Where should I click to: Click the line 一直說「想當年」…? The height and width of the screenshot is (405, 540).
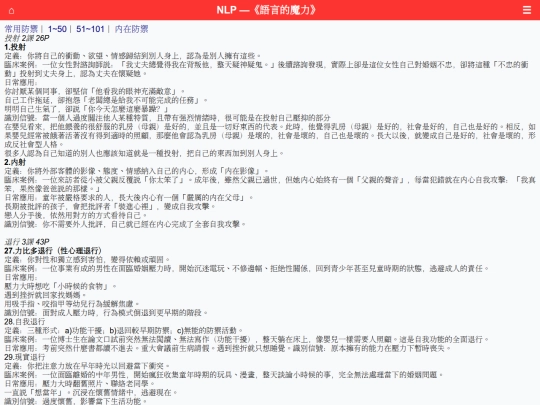(91, 393)
